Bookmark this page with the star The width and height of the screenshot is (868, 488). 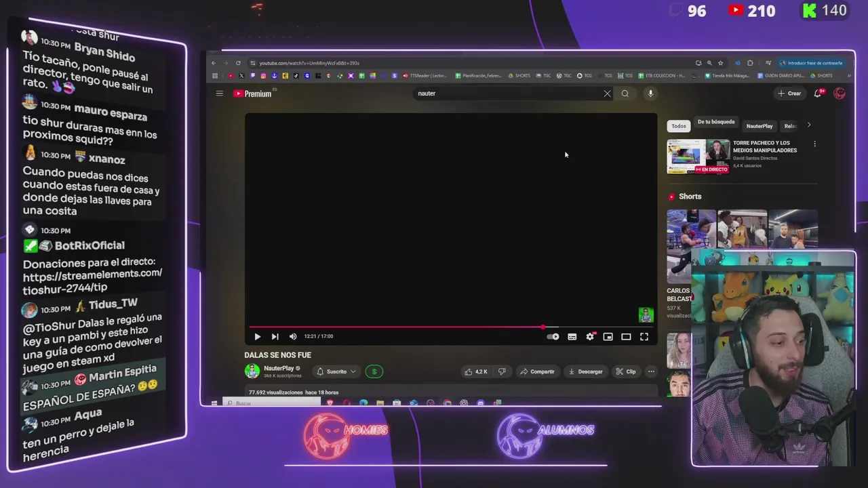point(720,63)
